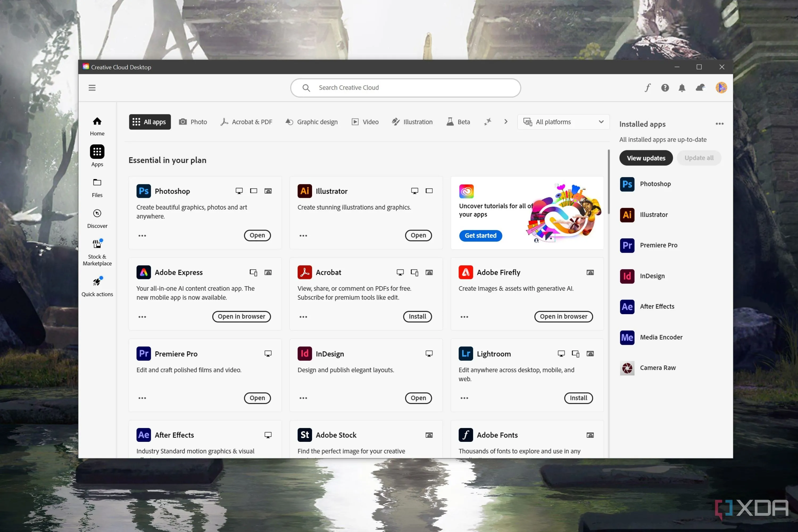Switch to the Graphic design tab
Screen dimensions: 798x532
click(x=311, y=122)
